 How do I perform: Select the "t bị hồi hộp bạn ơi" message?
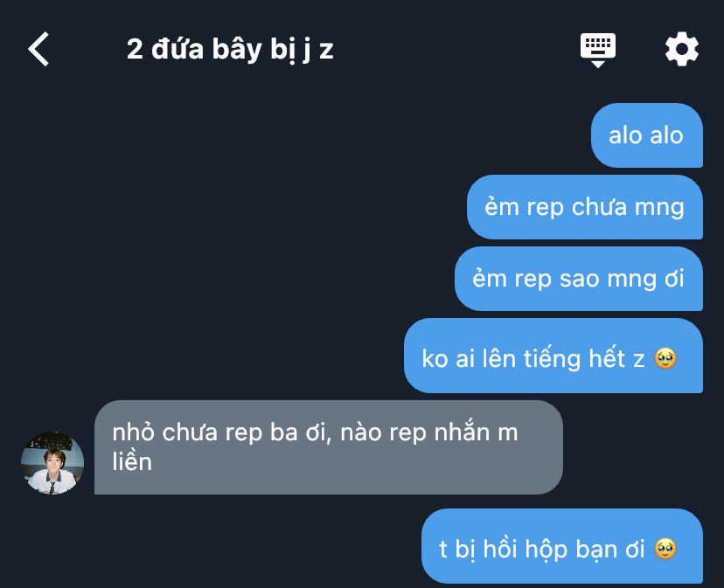click(562, 546)
